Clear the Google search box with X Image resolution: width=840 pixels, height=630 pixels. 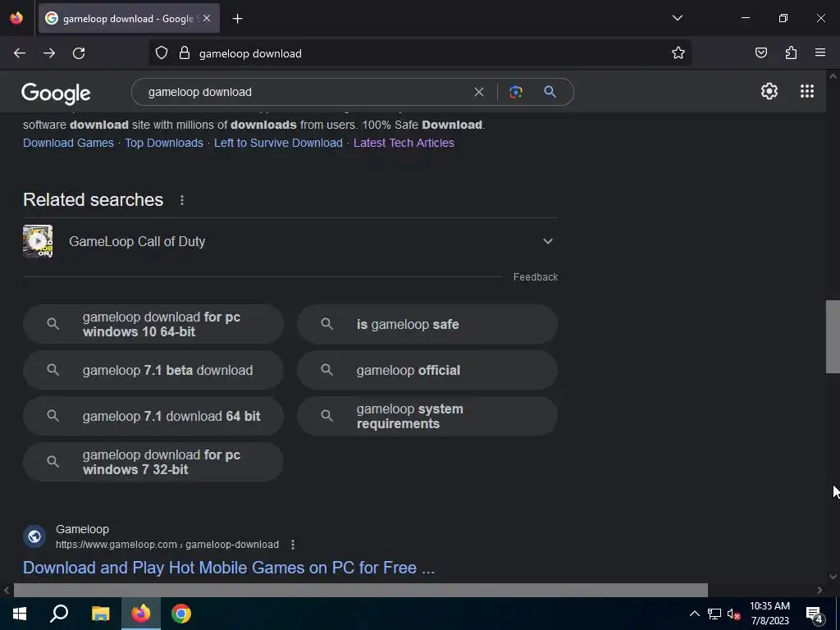tap(479, 92)
